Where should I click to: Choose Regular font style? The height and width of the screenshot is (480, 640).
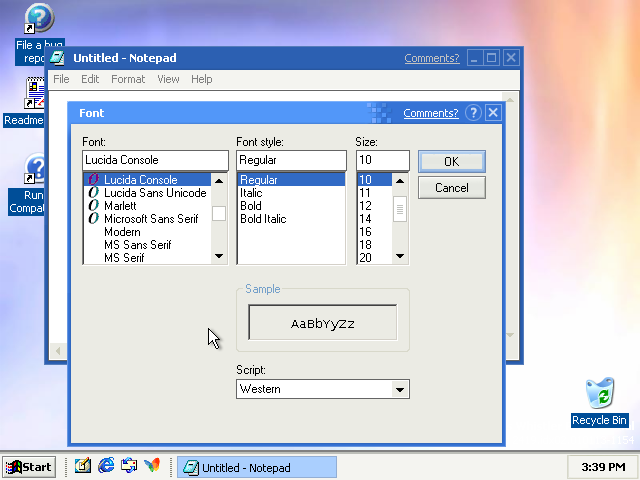coord(291,180)
